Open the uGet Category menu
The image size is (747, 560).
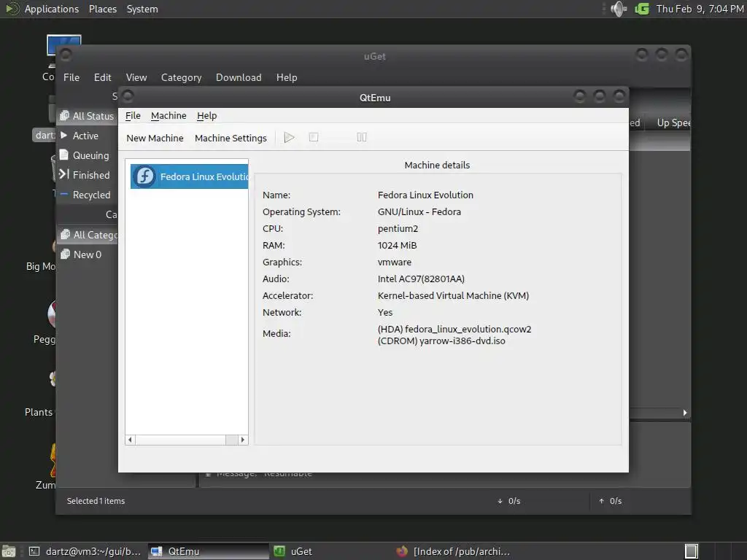[181, 77]
